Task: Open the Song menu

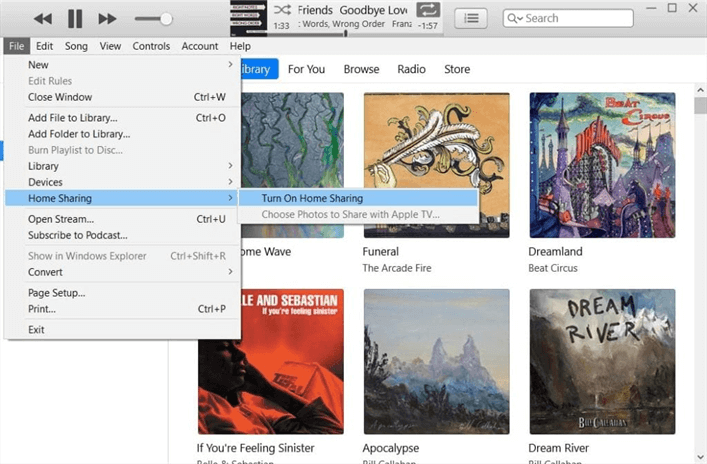Action: [76, 46]
